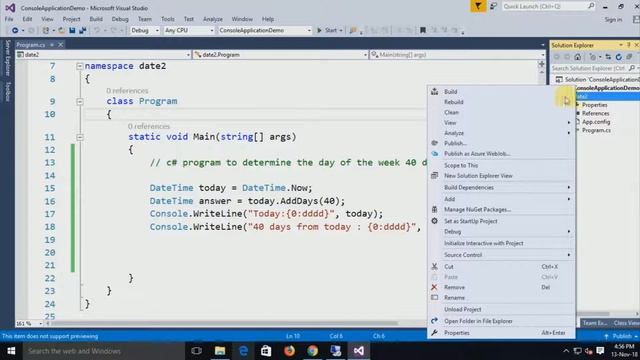Click Sync with Active Document icon

(x=608, y=57)
